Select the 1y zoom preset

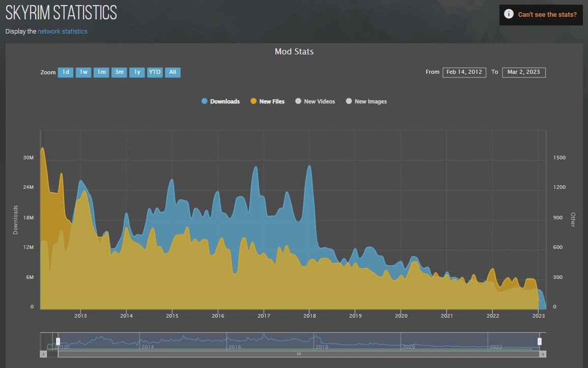click(x=136, y=72)
